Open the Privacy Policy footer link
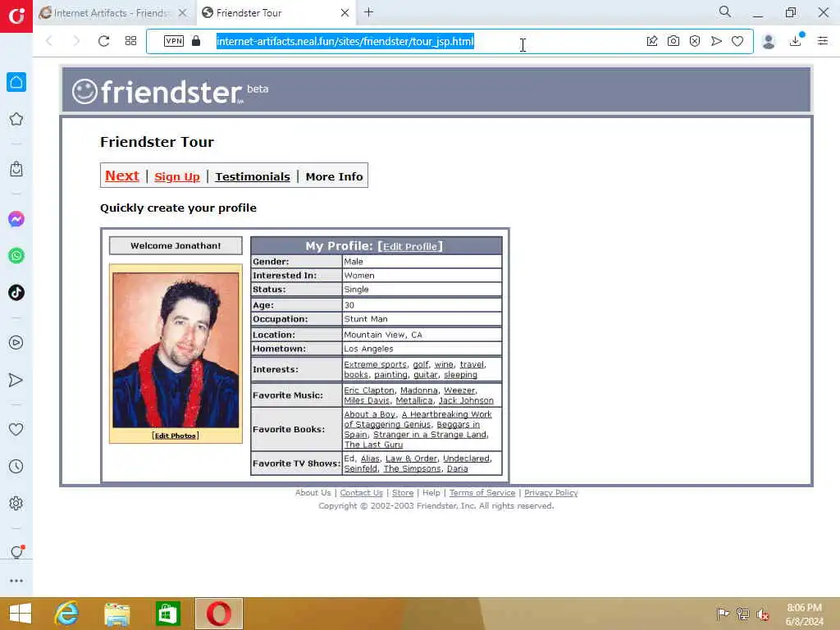 coord(550,493)
